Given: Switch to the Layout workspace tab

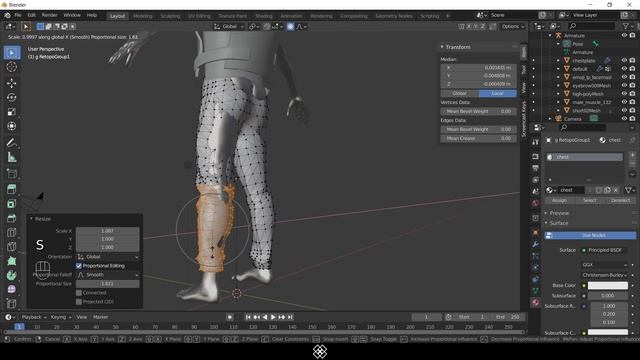Looking at the screenshot, I should click(118, 16).
